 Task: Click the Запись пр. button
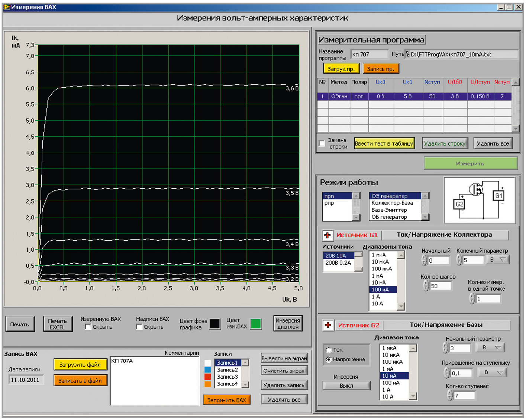click(x=380, y=69)
